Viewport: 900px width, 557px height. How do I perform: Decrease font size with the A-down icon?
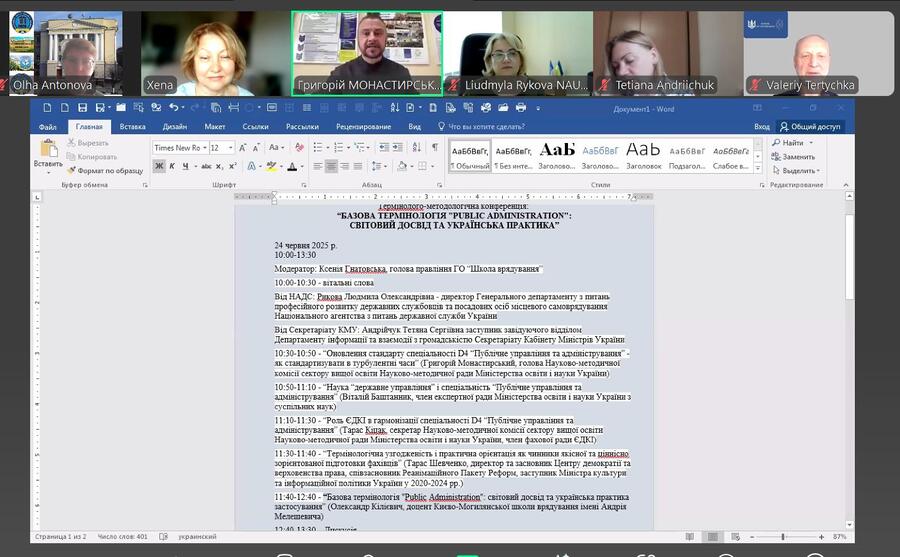(x=256, y=148)
